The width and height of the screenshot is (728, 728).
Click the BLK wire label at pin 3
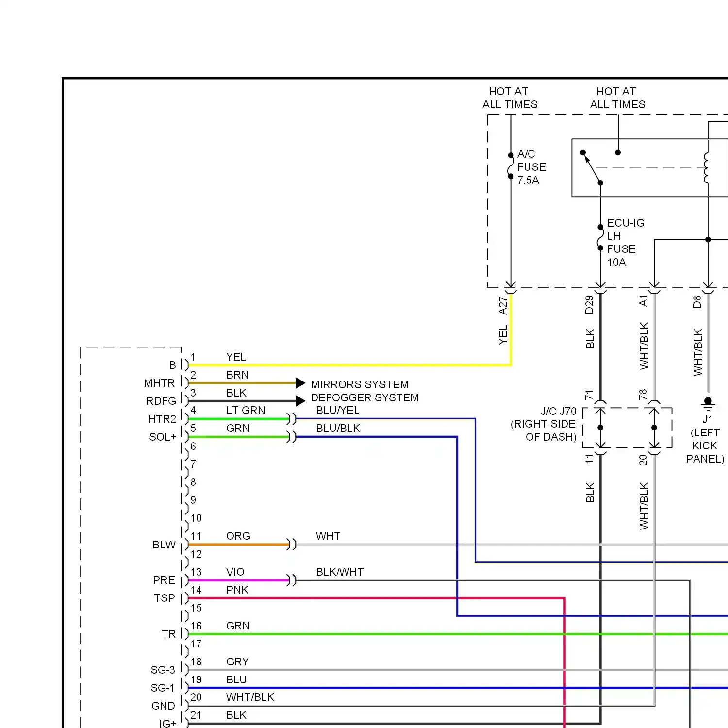[x=236, y=393]
